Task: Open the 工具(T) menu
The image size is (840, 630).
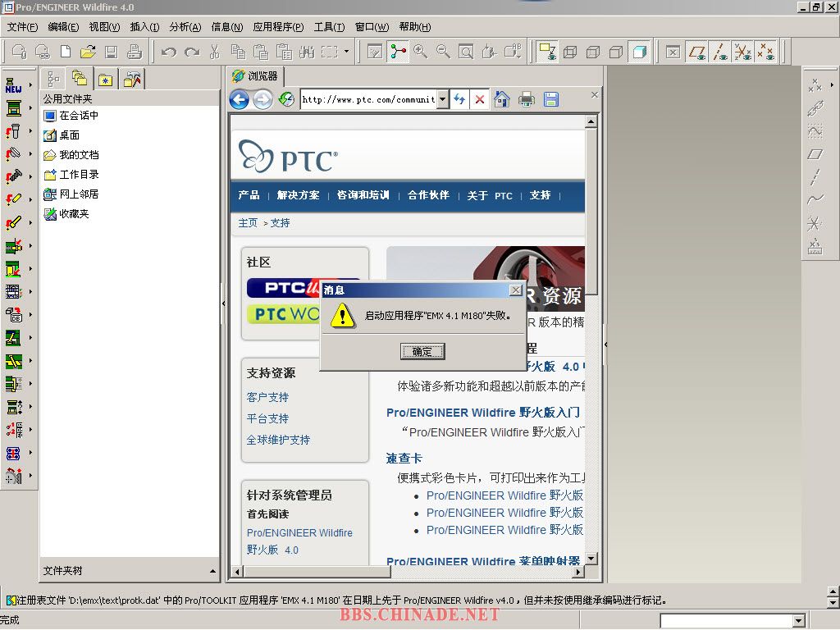Action: click(x=329, y=27)
